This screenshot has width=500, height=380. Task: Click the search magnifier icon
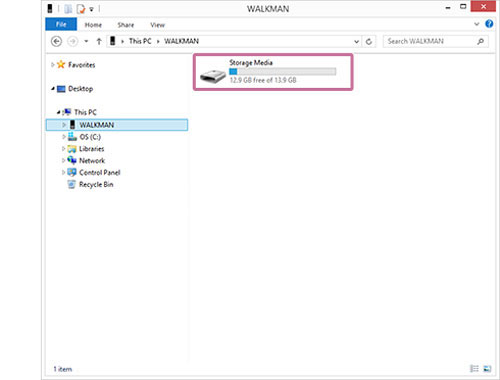click(480, 41)
